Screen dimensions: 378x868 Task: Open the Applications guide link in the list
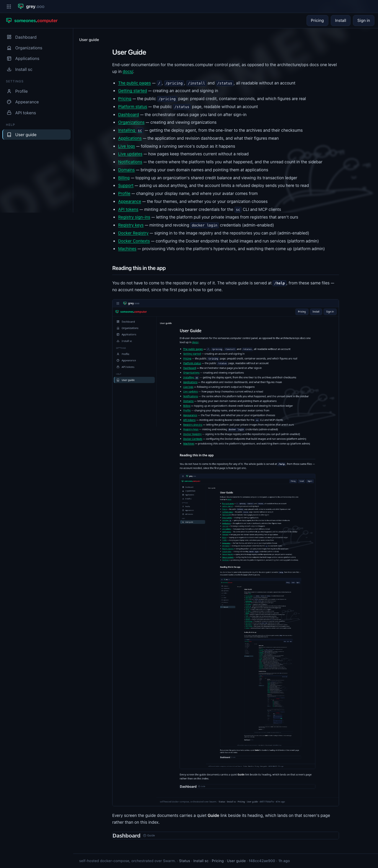[x=130, y=138]
